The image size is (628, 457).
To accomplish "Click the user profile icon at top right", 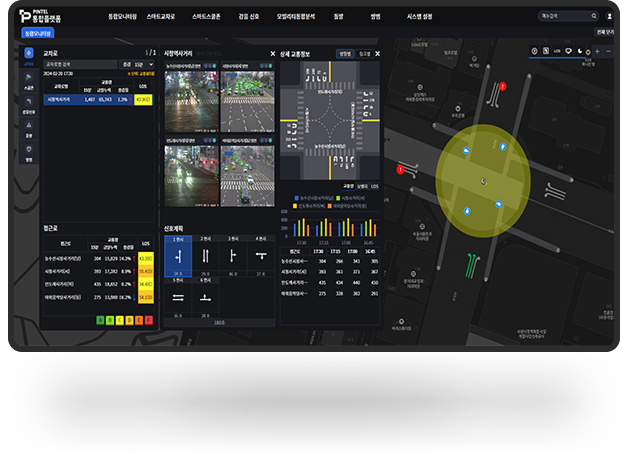I will coord(610,16).
